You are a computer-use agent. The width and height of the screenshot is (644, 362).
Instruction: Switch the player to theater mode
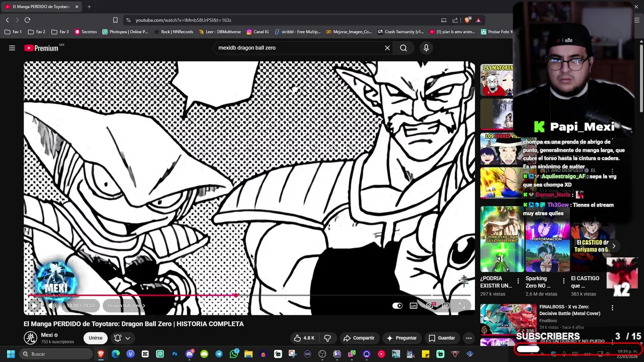coord(446,306)
